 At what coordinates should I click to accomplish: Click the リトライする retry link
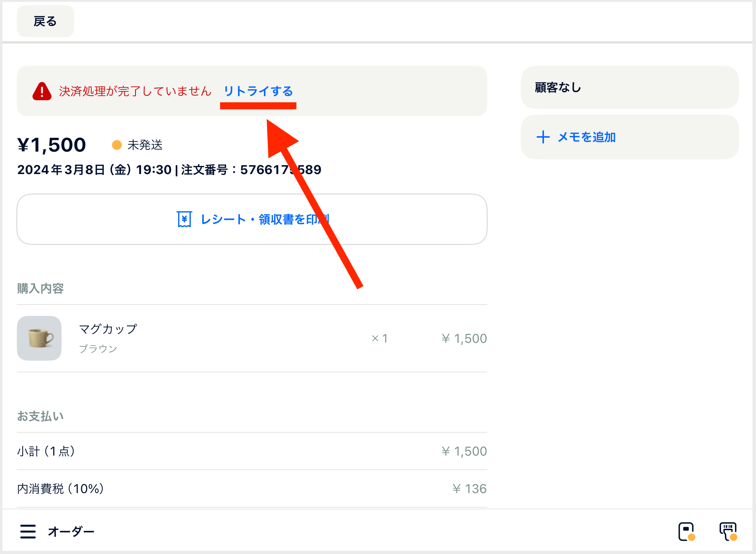[x=258, y=91]
